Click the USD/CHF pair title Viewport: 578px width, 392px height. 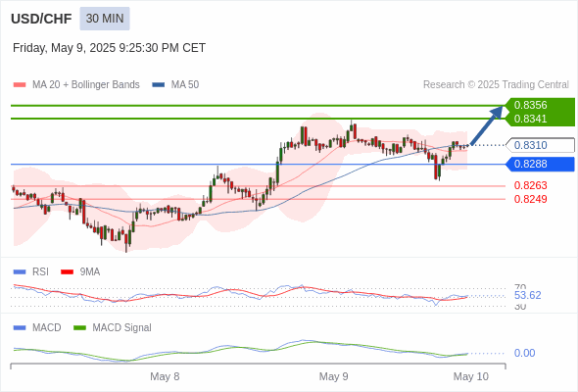(x=41, y=19)
